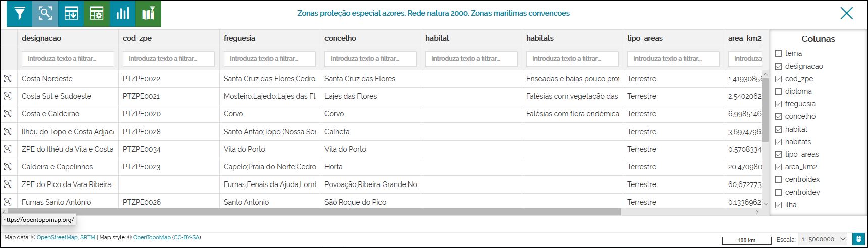This screenshot has width=868, height=248.
Task: Export the table data download icon
Action: 71,13
